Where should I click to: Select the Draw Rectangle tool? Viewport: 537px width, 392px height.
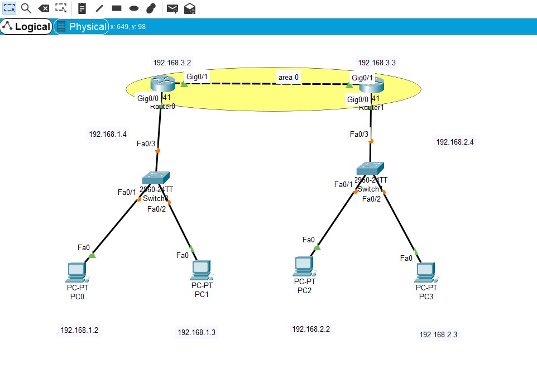tap(117, 8)
